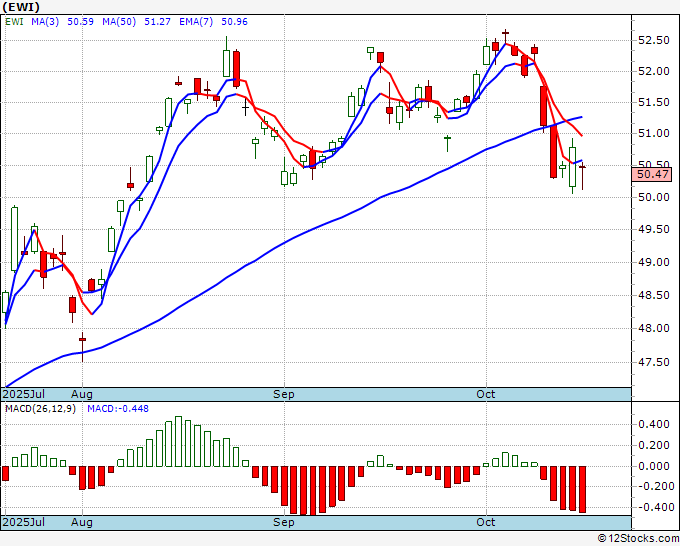The image size is (680, 546).
Task: Click the EMA(7) value 50.96
Action: [x=235, y=21]
